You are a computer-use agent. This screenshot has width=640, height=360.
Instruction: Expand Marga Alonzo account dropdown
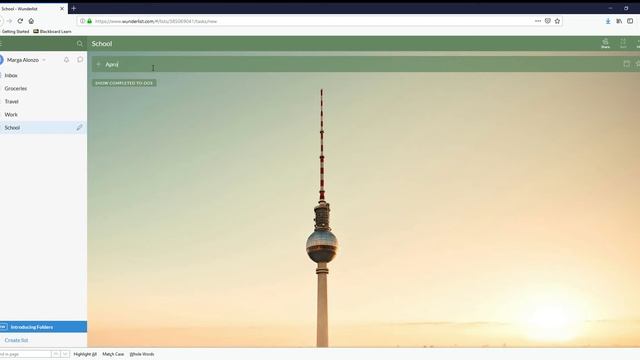[x=44, y=60]
